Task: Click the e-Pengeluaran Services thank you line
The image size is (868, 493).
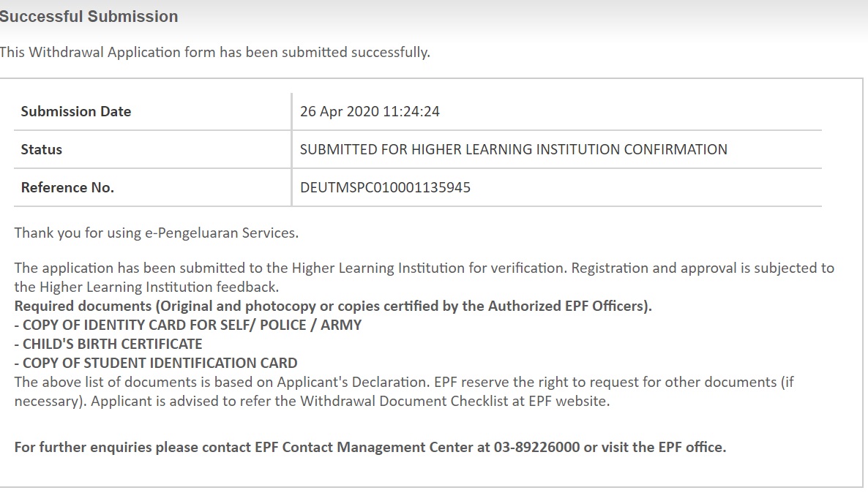Action: coord(156,233)
